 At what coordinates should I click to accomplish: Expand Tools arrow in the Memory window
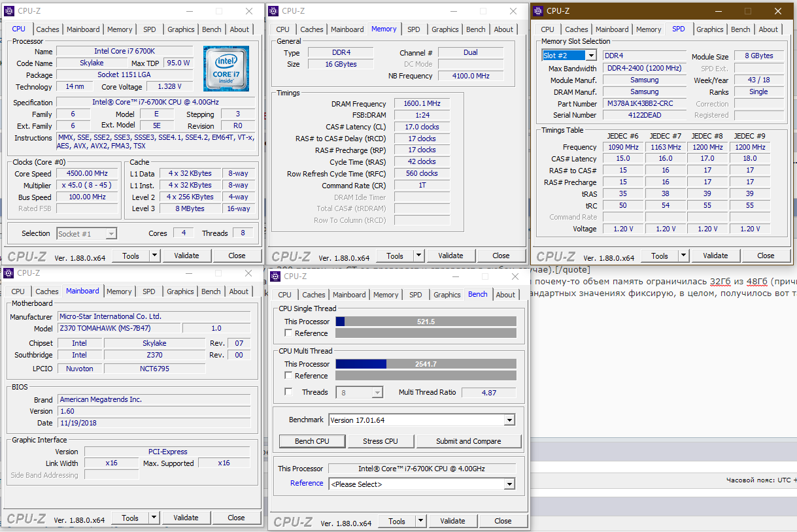pos(419,256)
